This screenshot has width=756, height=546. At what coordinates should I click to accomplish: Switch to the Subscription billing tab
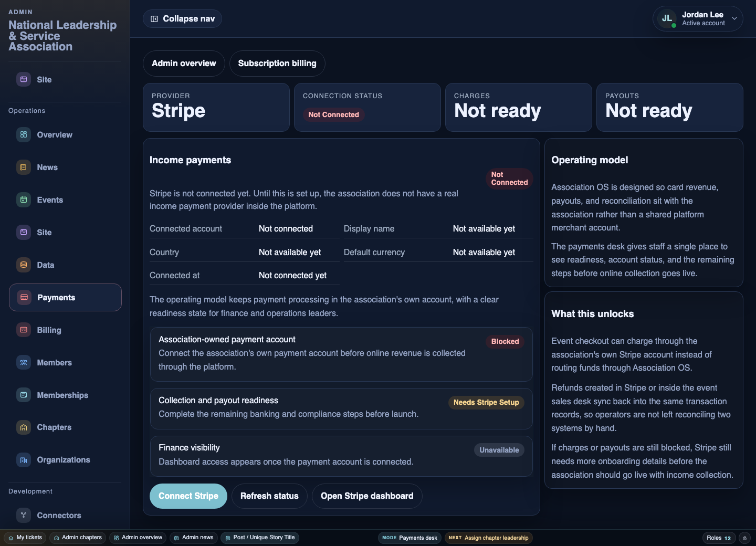[277, 63]
